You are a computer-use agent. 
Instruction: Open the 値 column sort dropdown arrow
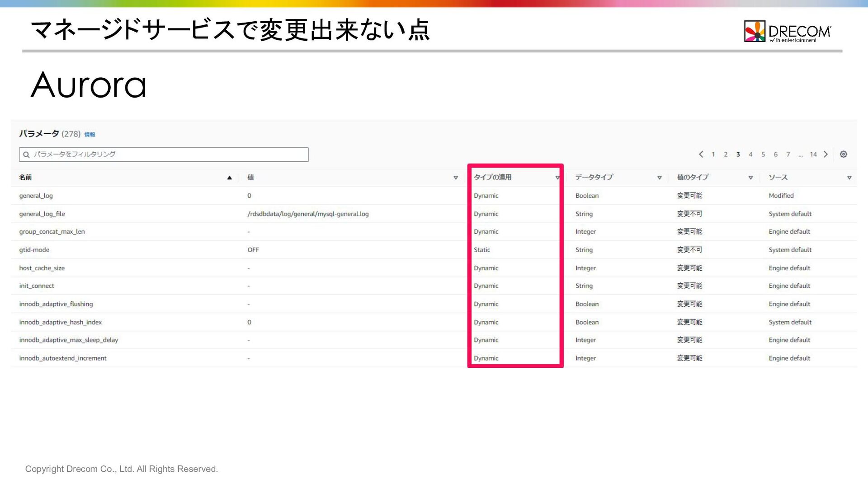[x=456, y=178]
